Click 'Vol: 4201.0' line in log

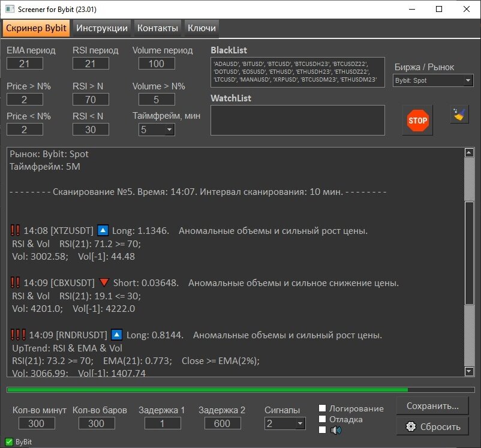[73, 309]
